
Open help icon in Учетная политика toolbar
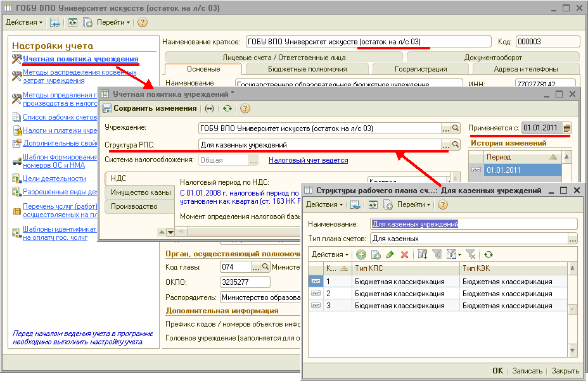click(245, 108)
